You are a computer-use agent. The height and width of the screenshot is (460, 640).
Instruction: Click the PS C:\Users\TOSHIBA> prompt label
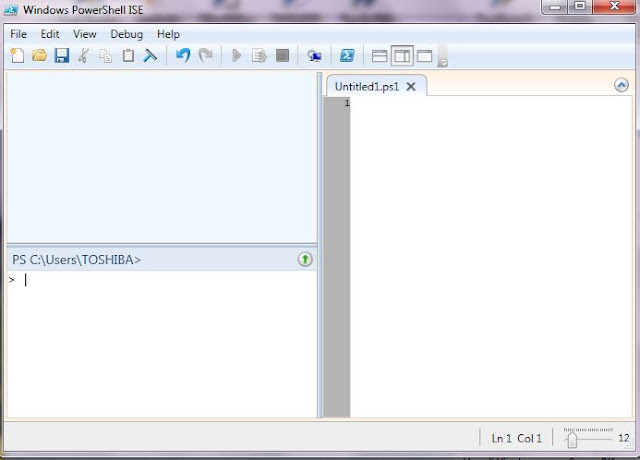coord(76,260)
